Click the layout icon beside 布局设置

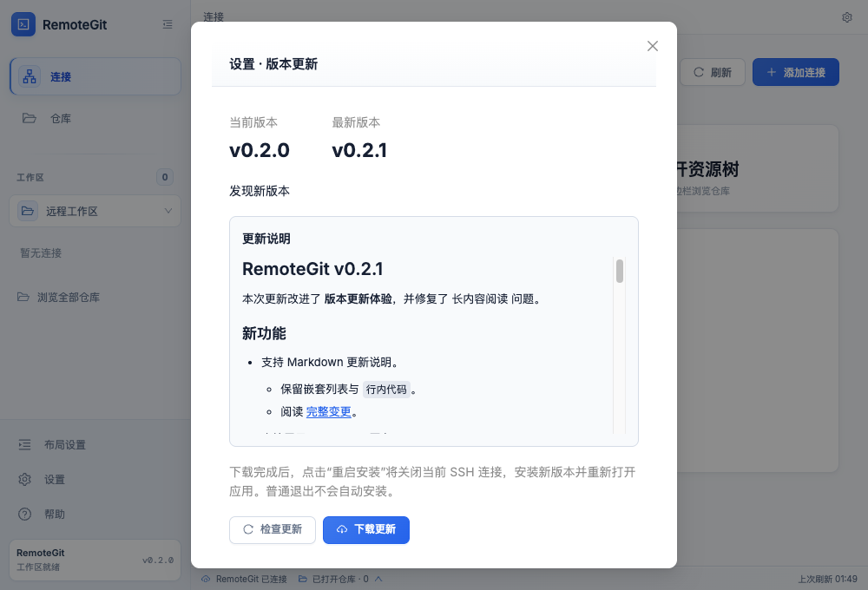pos(24,444)
